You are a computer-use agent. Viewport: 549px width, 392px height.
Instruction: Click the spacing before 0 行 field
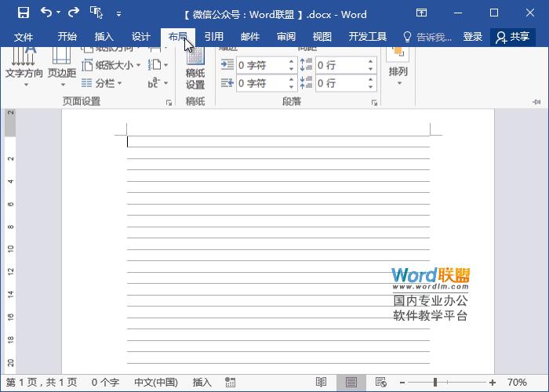click(341, 65)
